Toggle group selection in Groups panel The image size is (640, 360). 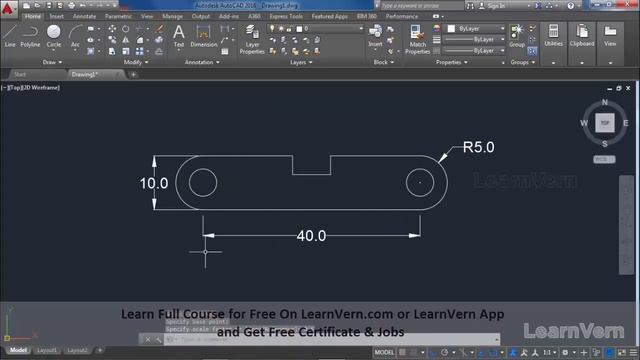pos(532,51)
